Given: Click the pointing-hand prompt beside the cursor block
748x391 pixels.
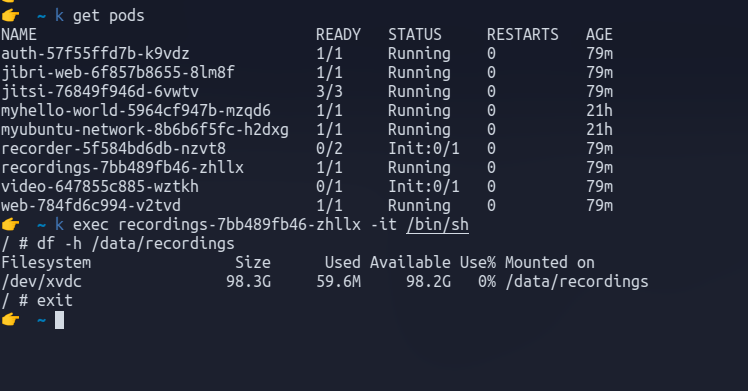Looking at the screenshot, I should pyautogui.click(x=10, y=319).
